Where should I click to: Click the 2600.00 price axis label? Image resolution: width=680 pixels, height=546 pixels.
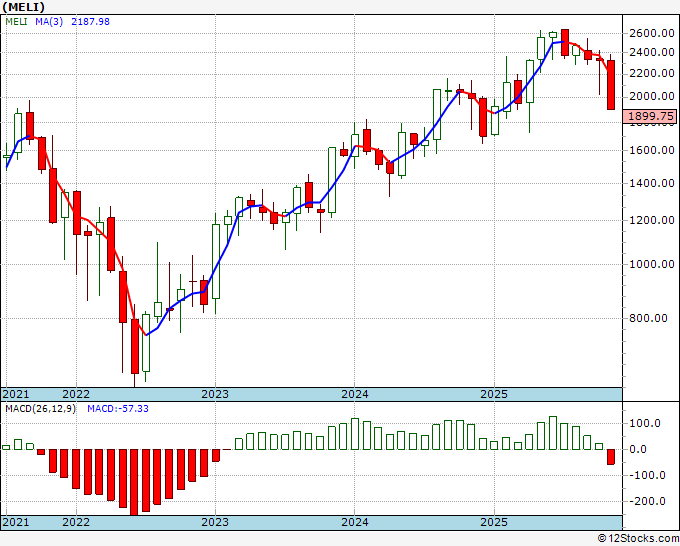click(x=651, y=33)
